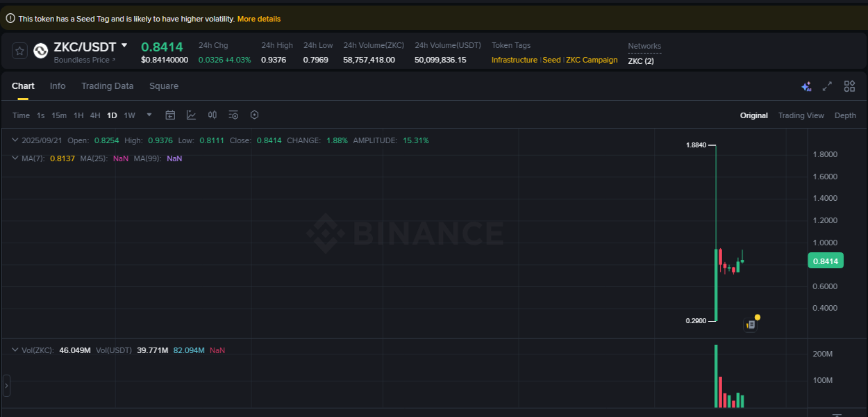
Task: Collapse the MA(7) indicators row
Action: (x=14, y=158)
